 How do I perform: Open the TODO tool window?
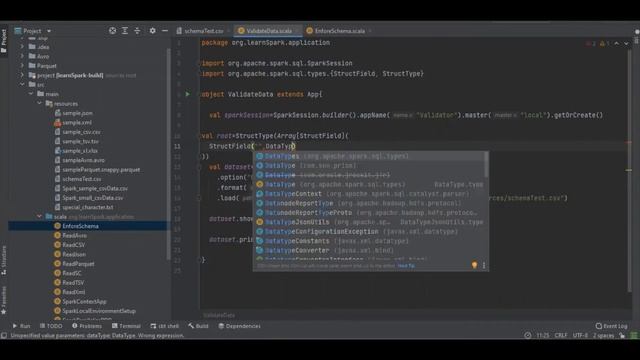(x=51, y=326)
